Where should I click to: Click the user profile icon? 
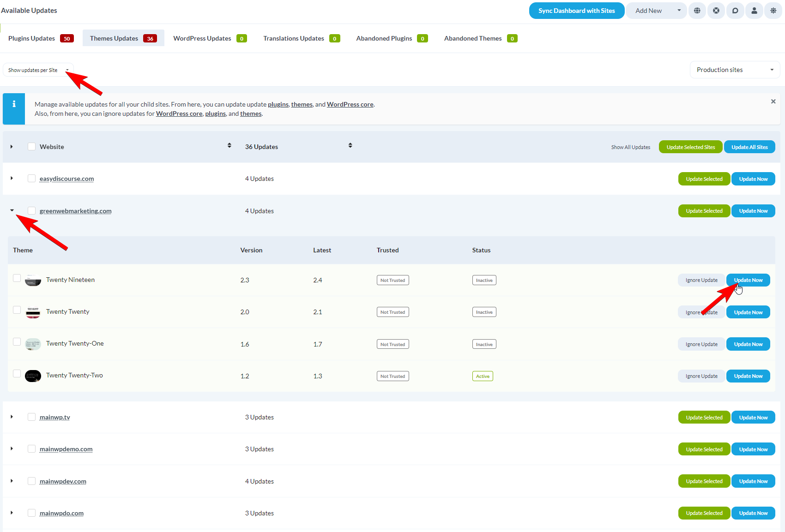[x=754, y=10]
